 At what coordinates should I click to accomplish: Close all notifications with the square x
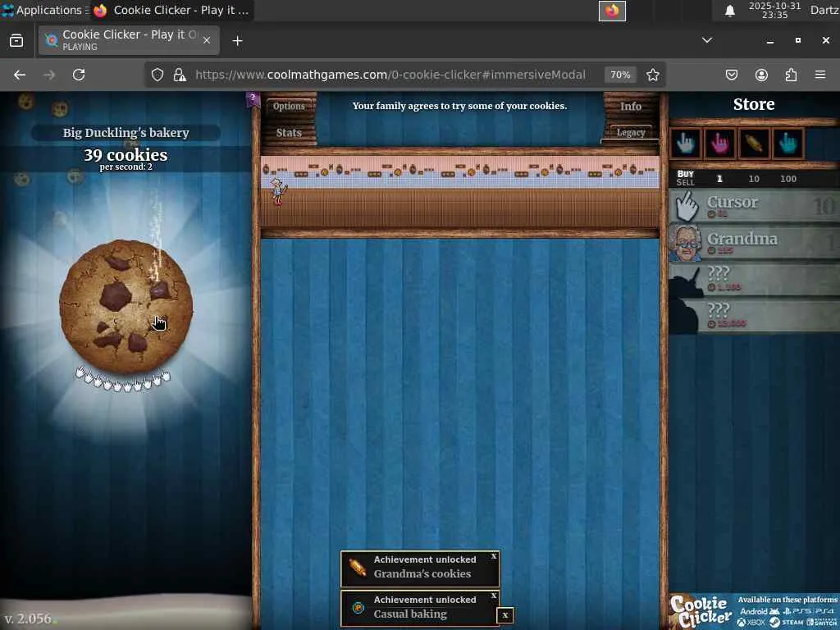coord(504,615)
